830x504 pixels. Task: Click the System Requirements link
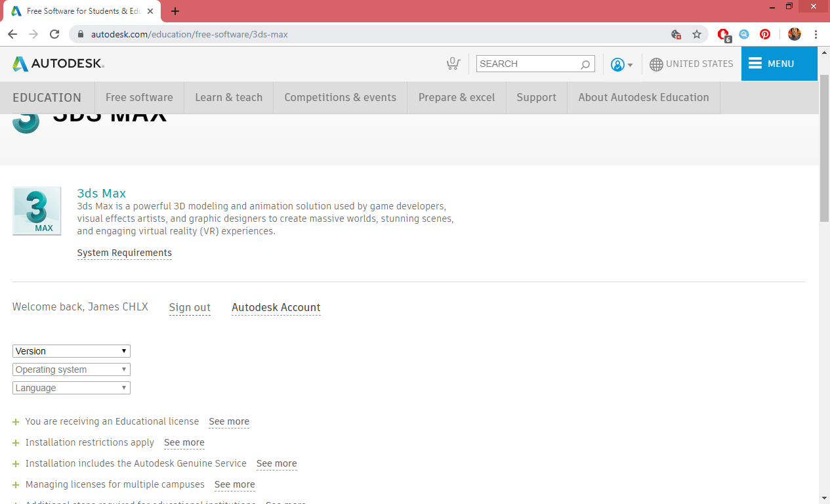(125, 253)
